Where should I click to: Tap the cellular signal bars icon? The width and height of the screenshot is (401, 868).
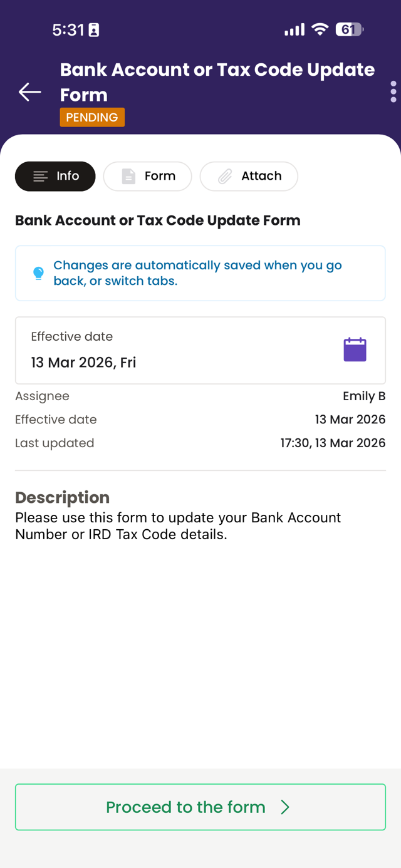(x=294, y=29)
